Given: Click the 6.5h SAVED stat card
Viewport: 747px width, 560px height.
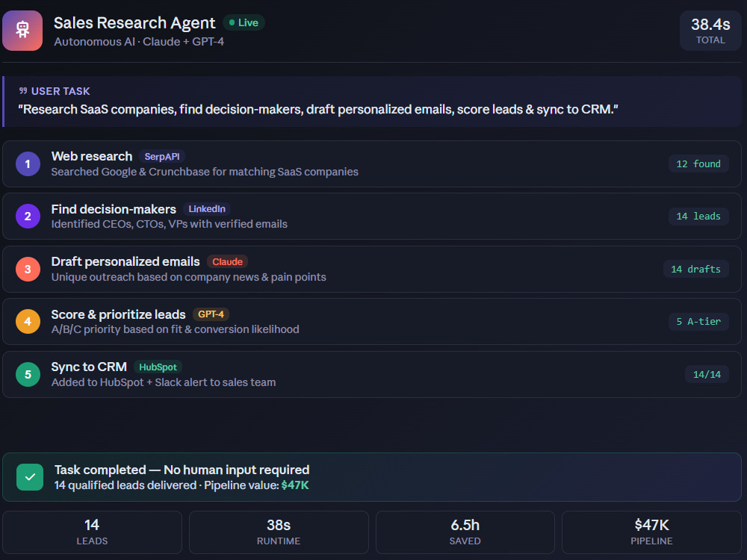Looking at the screenshot, I should pyautogui.click(x=465, y=532).
